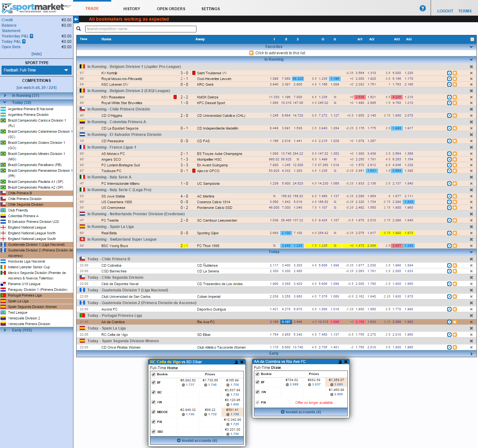
Task: Open the HISTORY tab
Action: [x=132, y=9]
